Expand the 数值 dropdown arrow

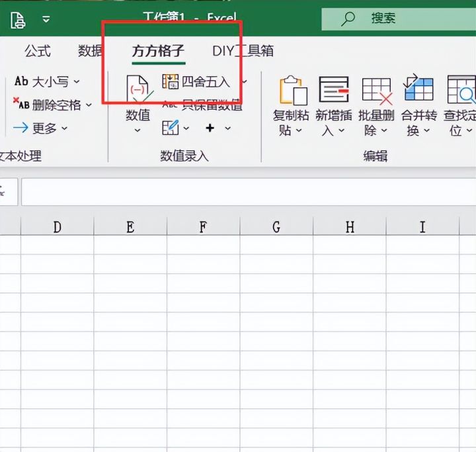coord(138,130)
